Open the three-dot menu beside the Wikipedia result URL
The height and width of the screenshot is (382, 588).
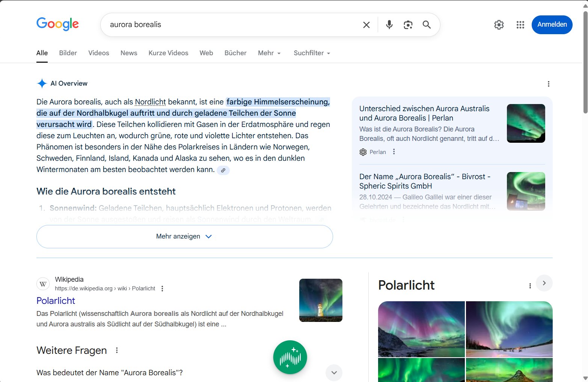point(162,288)
